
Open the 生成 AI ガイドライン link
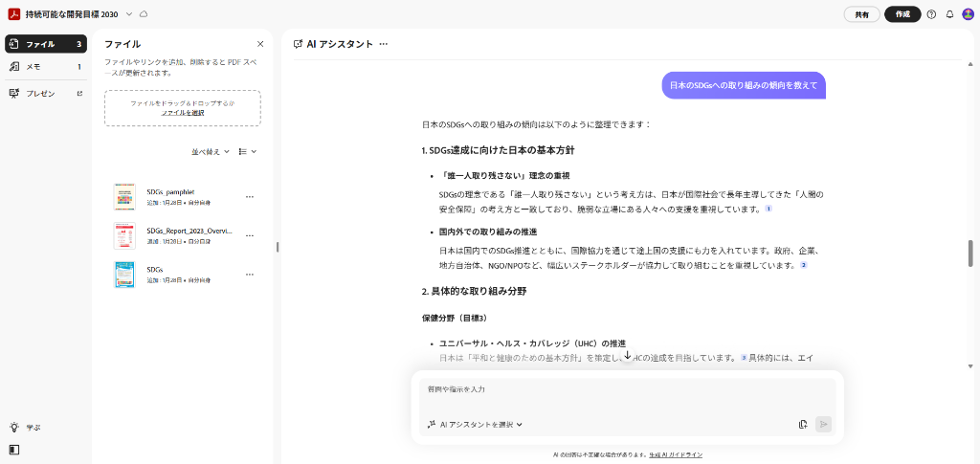coord(676,454)
